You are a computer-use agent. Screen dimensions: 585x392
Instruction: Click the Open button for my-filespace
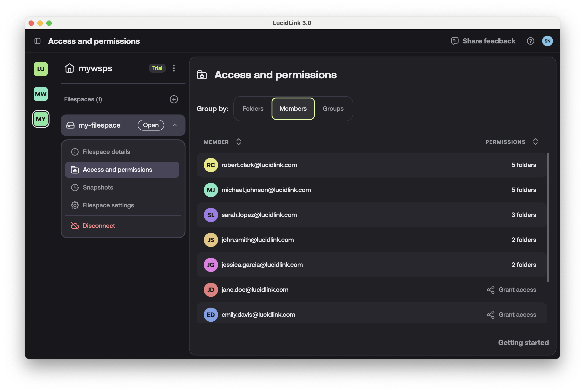pos(151,125)
